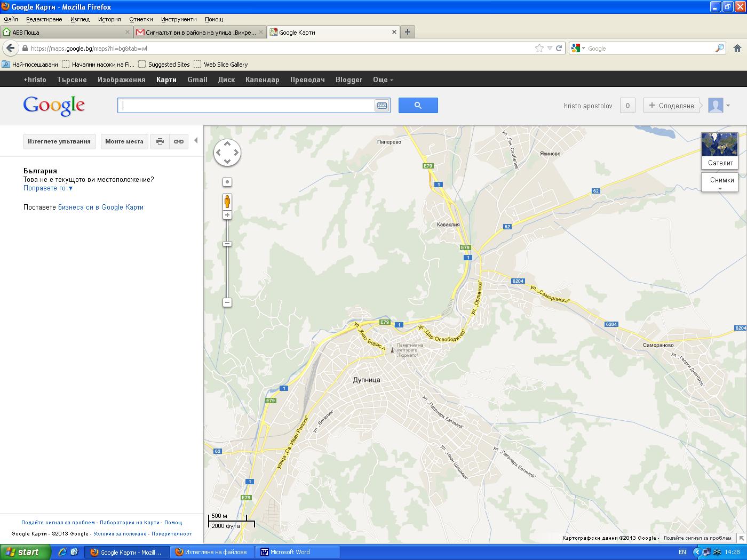Click the link chain icon

click(x=179, y=141)
